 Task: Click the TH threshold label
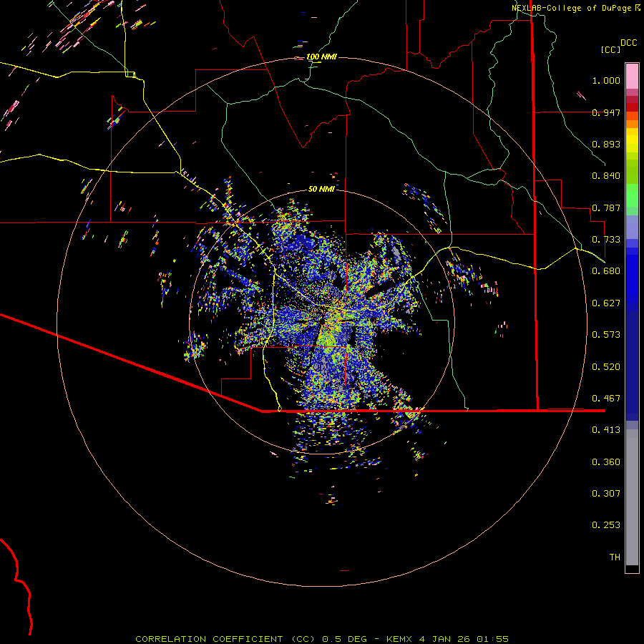(615, 557)
